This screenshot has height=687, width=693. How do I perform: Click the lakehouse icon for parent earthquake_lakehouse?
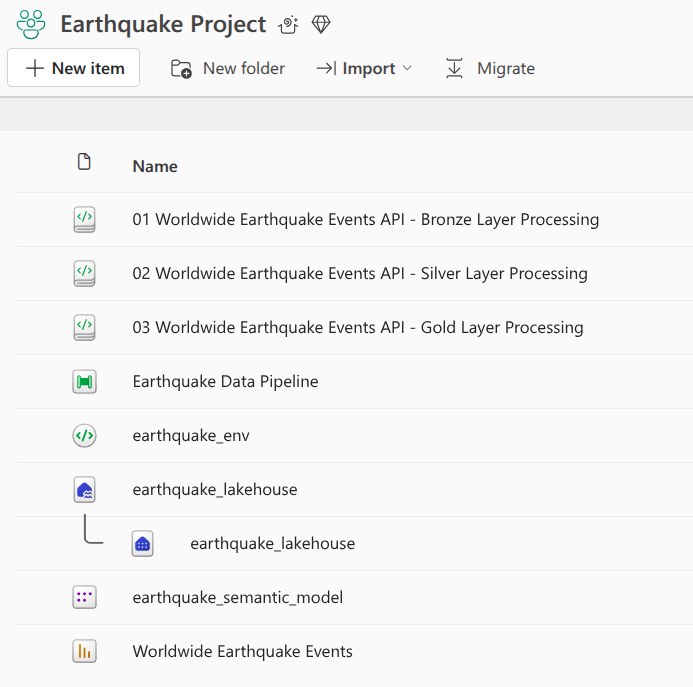85,490
